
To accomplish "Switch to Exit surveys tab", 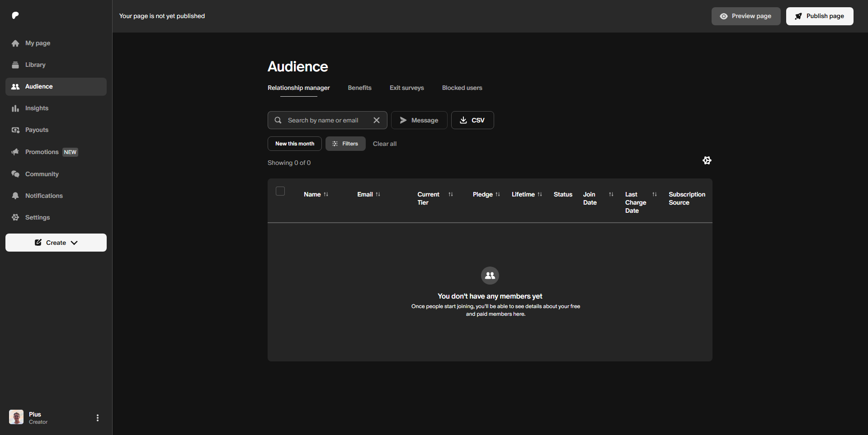I will click(406, 88).
